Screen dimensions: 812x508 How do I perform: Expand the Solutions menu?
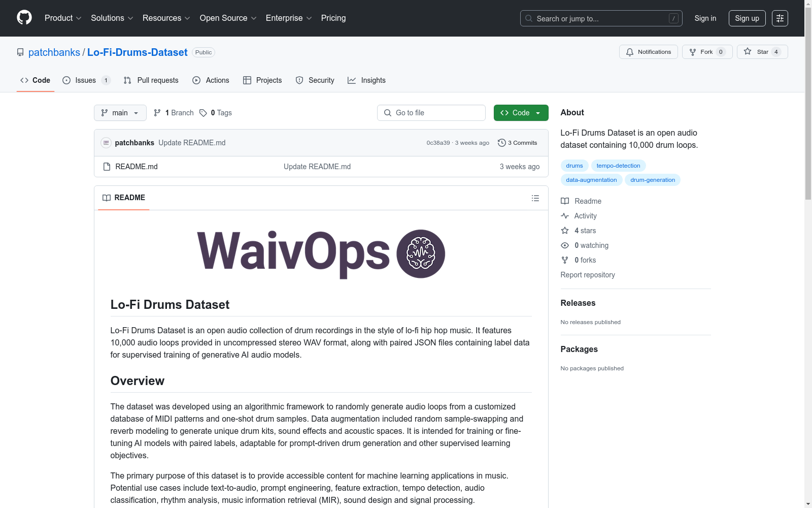(x=112, y=18)
